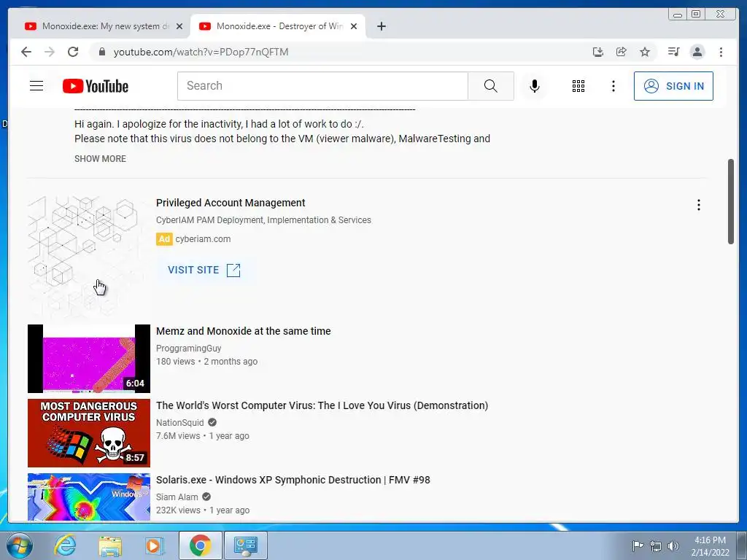Viewport: 747px width, 560px height.
Task: Open 'Solaris.exe - Windows XP Symphonic Destruction' title
Action: point(293,480)
